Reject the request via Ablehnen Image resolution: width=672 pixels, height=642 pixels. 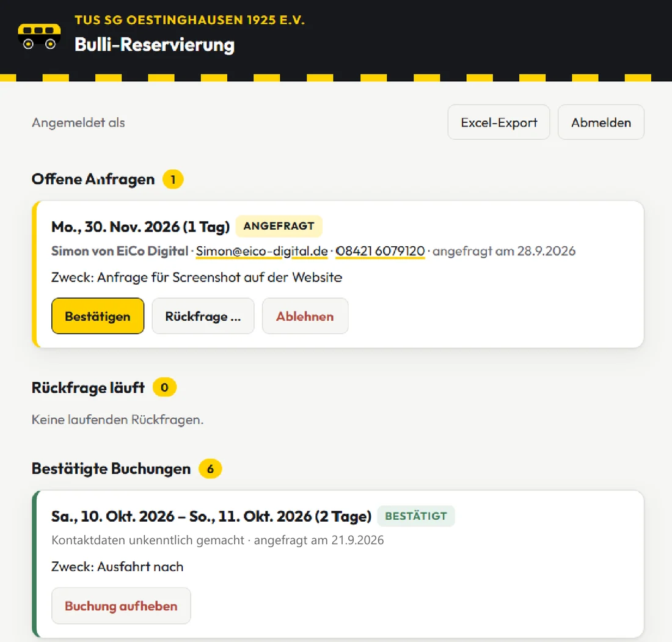tap(305, 316)
